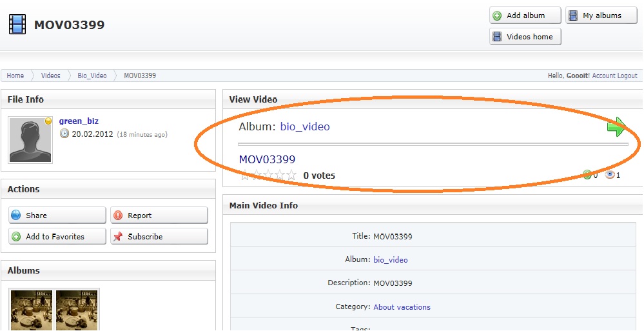
Task: Click the About vacations category link
Action: tap(402, 307)
